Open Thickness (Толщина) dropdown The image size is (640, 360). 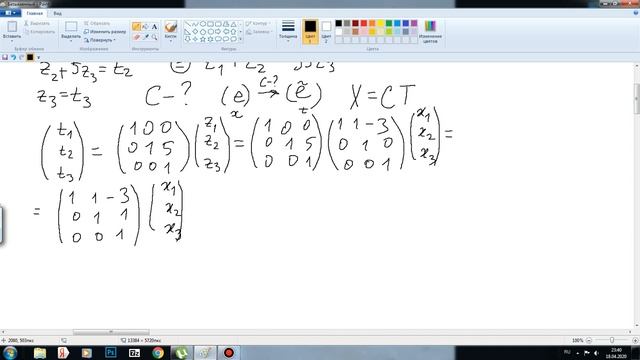[288, 31]
